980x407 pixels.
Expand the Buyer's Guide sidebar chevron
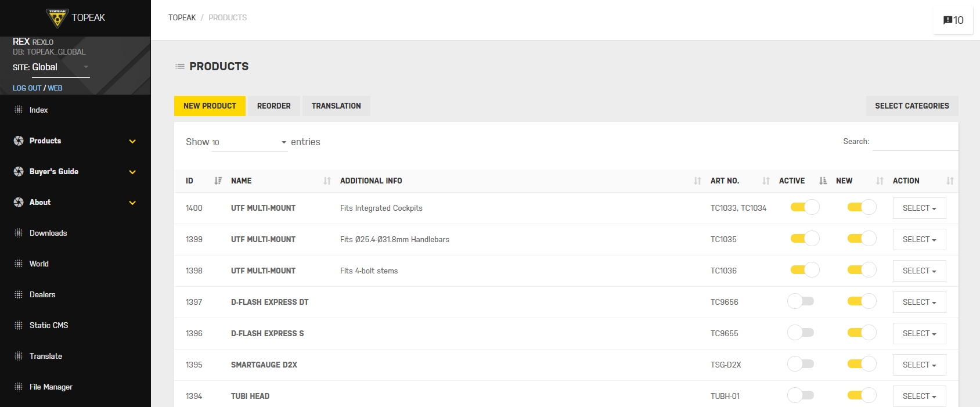[x=132, y=172]
